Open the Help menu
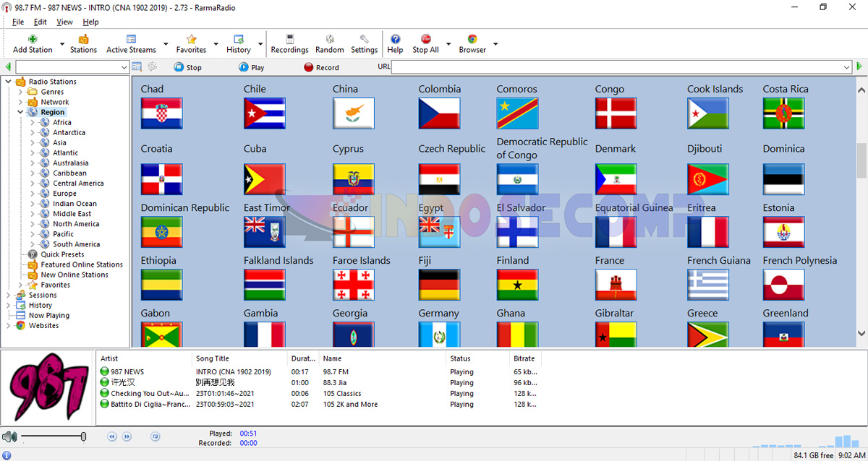 point(90,22)
